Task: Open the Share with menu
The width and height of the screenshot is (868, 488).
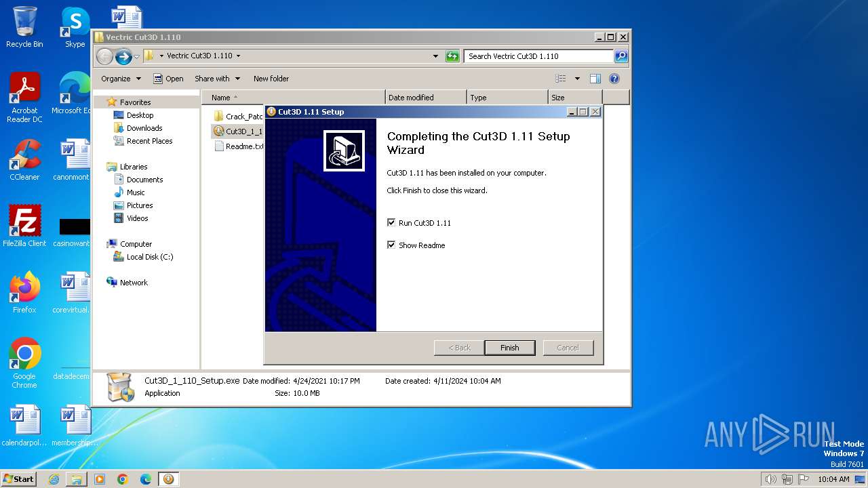Action: tap(217, 79)
